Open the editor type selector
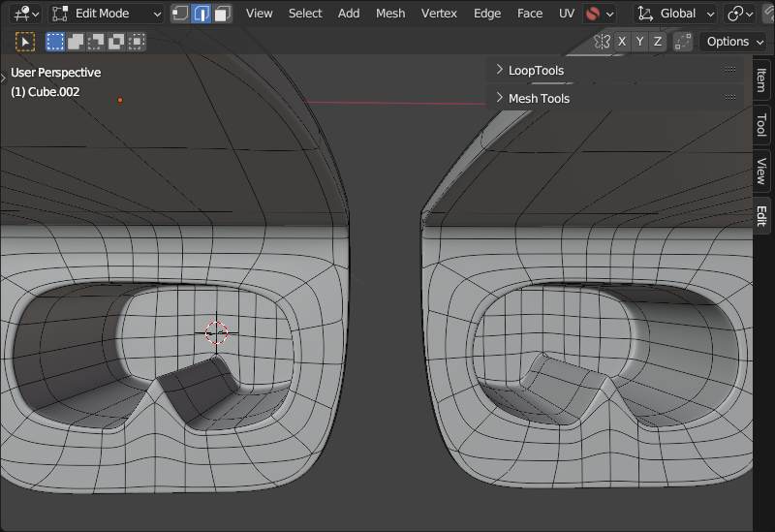 tap(26, 14)
